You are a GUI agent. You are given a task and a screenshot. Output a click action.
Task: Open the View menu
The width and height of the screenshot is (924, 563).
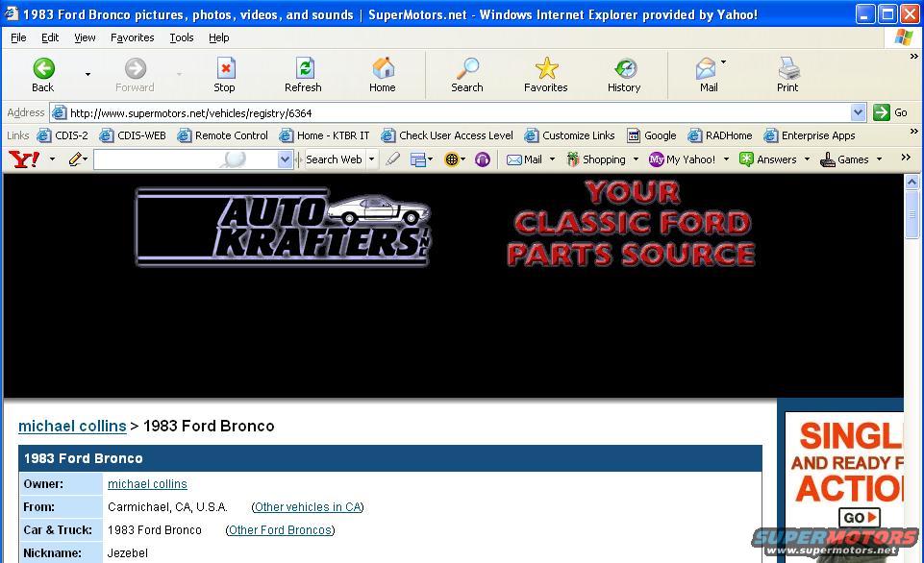(85, 37)
